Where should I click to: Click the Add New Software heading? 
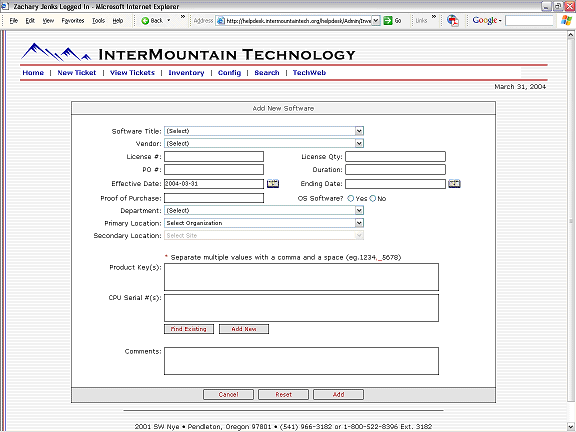click(283, 108)
